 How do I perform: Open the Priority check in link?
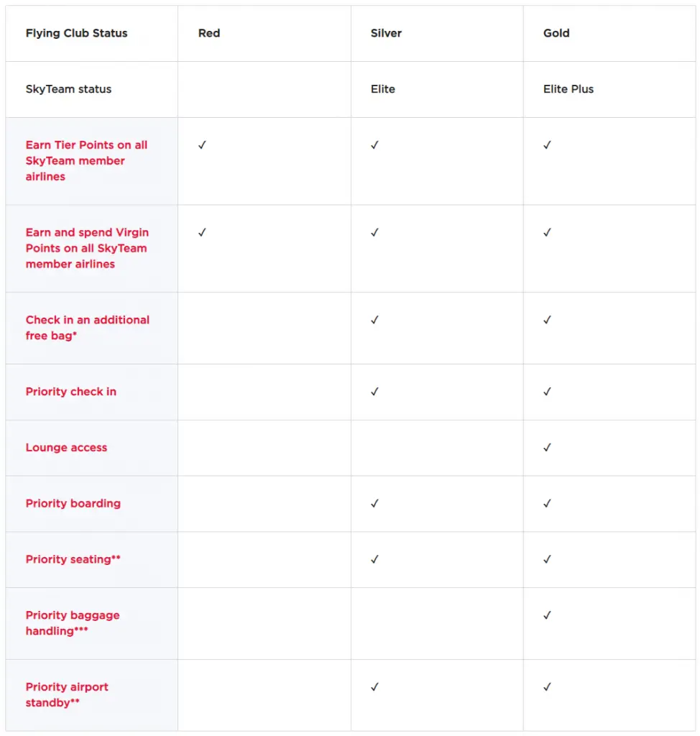pyautogui.click(x=70, y=392)
